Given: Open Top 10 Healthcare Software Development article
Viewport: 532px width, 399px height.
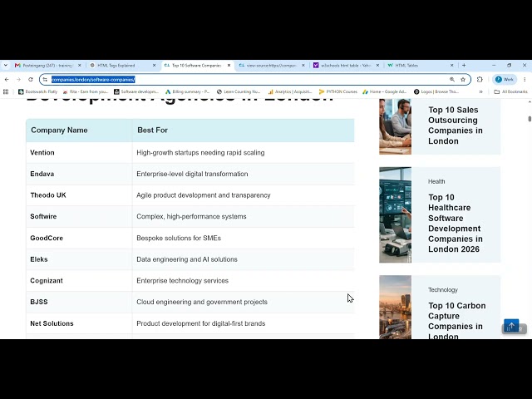Looking at the screenshot, I should coord(455,223).
